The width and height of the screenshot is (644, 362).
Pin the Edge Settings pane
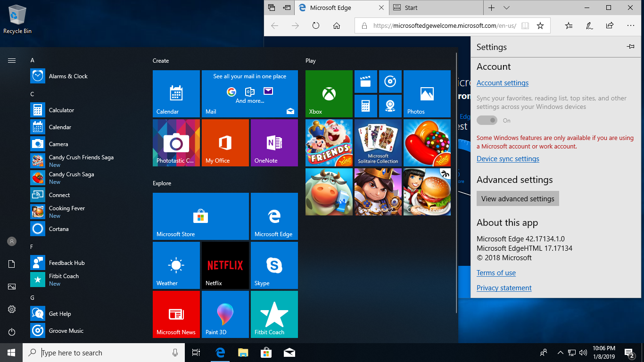(x=630, y=47)
